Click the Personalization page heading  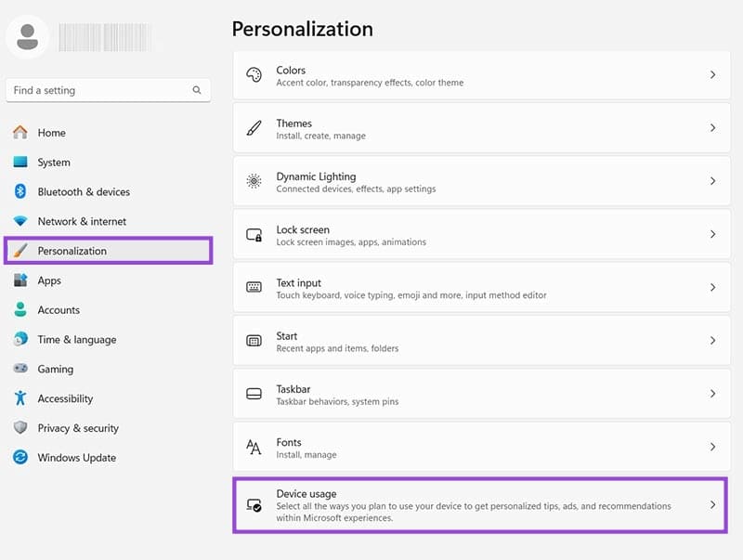[x=303, y=29]
